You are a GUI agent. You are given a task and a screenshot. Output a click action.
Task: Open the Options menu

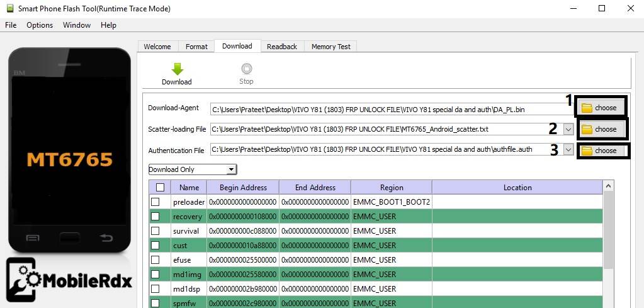pos(40,25)
